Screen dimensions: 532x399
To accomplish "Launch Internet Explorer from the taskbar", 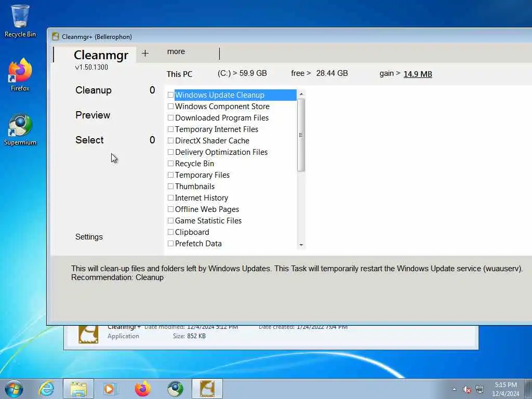I will [x=46, y=389].
